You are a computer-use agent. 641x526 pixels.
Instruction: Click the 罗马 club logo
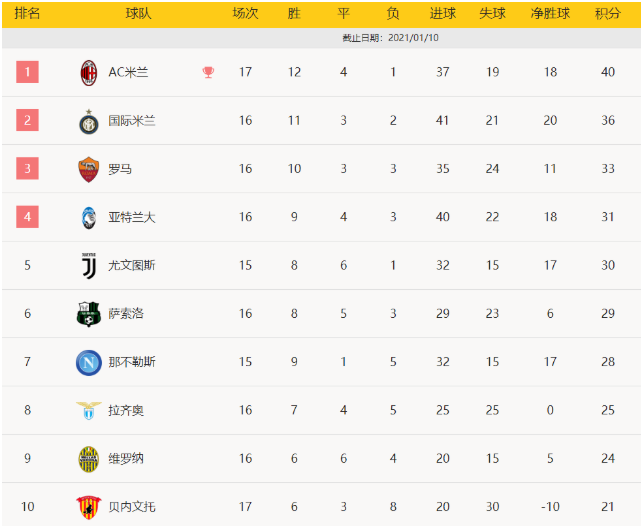[89, 169]
